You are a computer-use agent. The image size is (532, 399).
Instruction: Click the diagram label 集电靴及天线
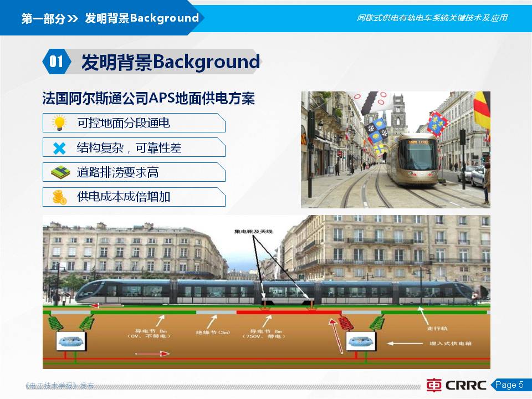pyautogui.click(x=253, y=232)
